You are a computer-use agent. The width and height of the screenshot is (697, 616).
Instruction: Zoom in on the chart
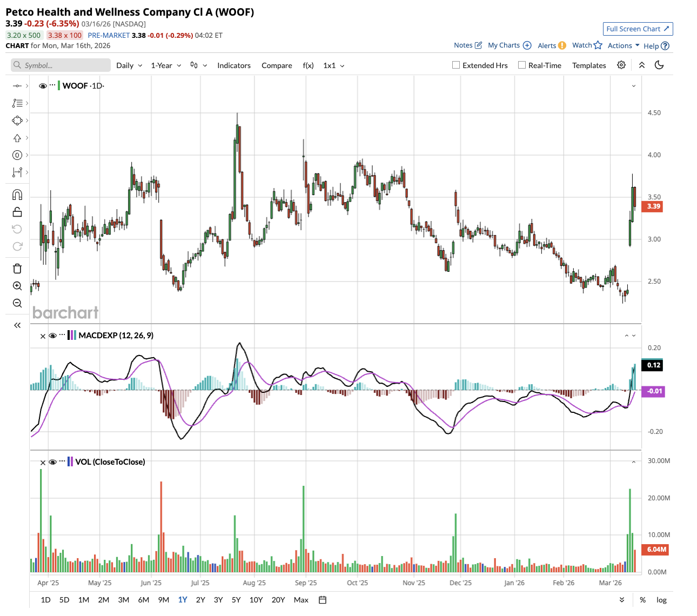pyautogui.click(x=17, y=286)
